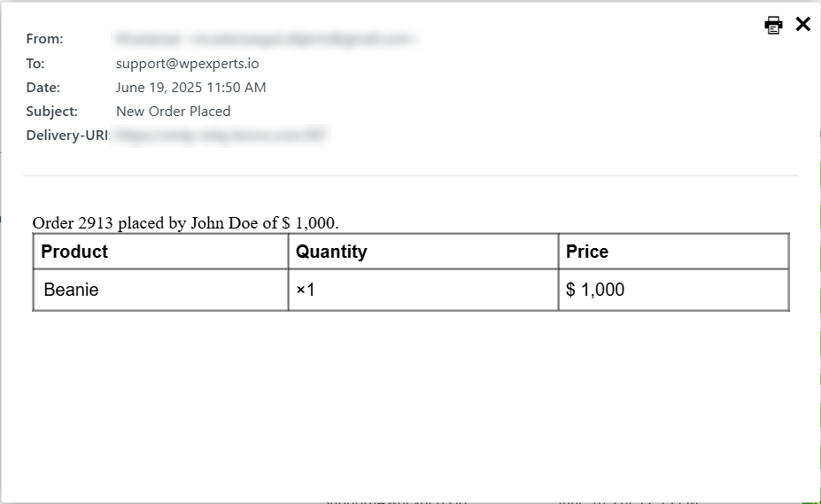Select the blurred sender address in From
The height and width of the screenshot is (504, 821).
pyautogui.click(x=266, y=39)
